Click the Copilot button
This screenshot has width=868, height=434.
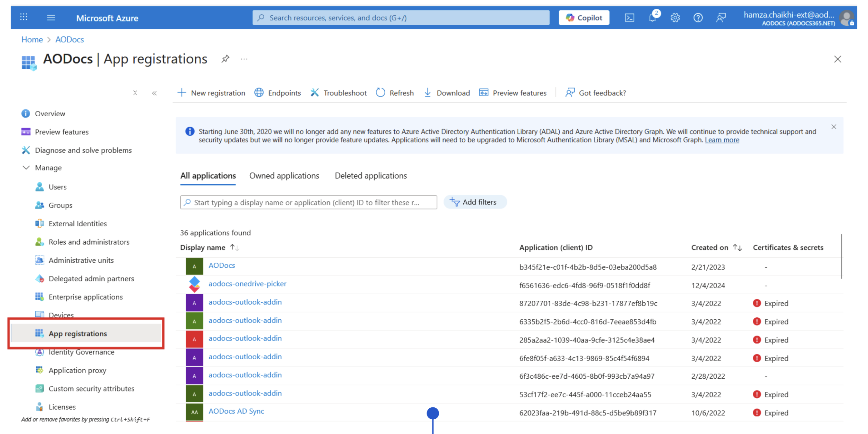[x=584, y=18]
